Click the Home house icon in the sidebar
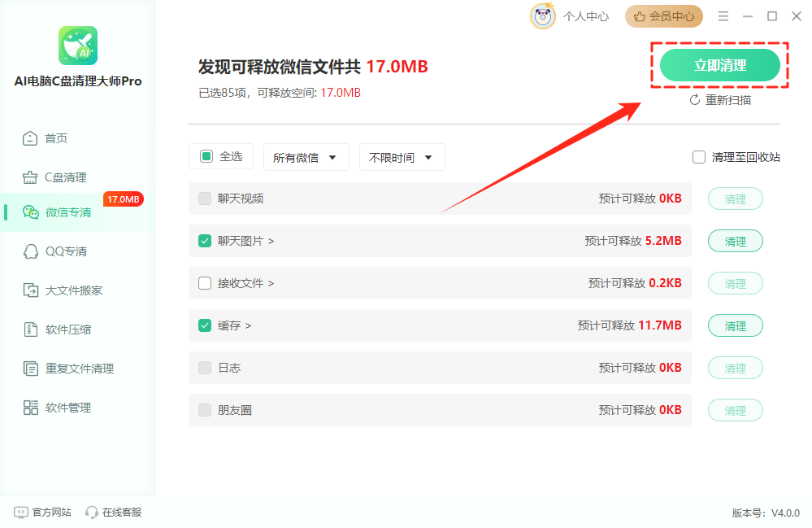The height and width of the screenshot is (528, 812). point(30,138)
